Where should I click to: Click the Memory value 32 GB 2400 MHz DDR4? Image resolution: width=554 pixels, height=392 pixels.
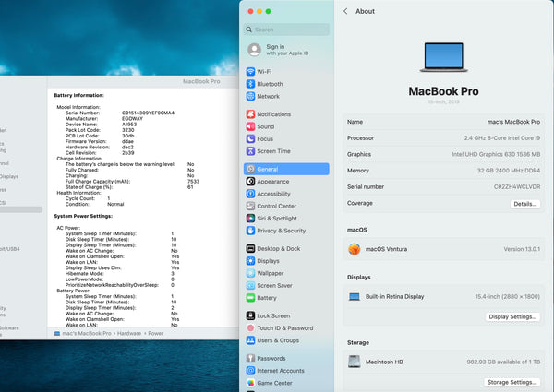[509, 171]
